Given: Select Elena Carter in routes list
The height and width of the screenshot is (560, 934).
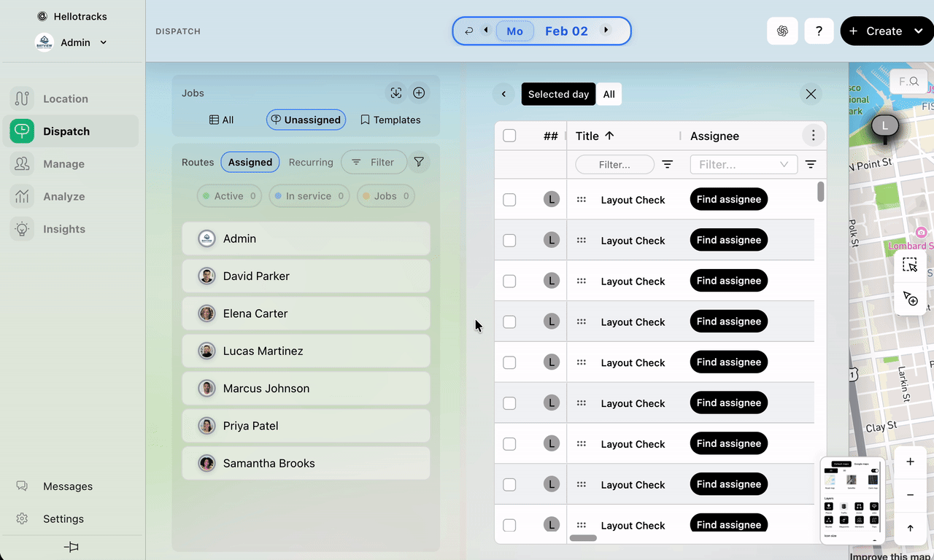Looking at the screenshot, I should (306, 314).
